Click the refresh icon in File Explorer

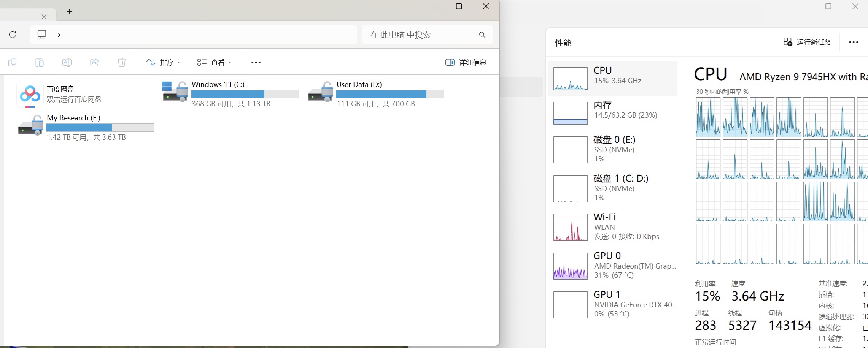[13, 35]
